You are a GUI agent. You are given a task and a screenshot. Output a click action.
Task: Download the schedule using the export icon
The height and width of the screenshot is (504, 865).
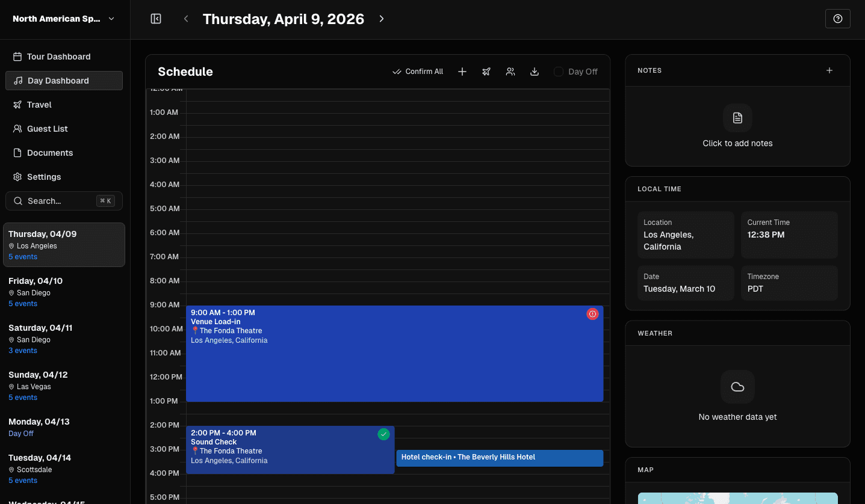click(x=535, y=71)
